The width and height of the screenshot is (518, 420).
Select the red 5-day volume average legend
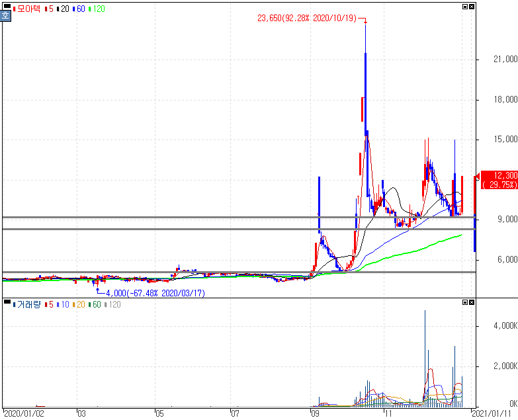click(49, 304)
